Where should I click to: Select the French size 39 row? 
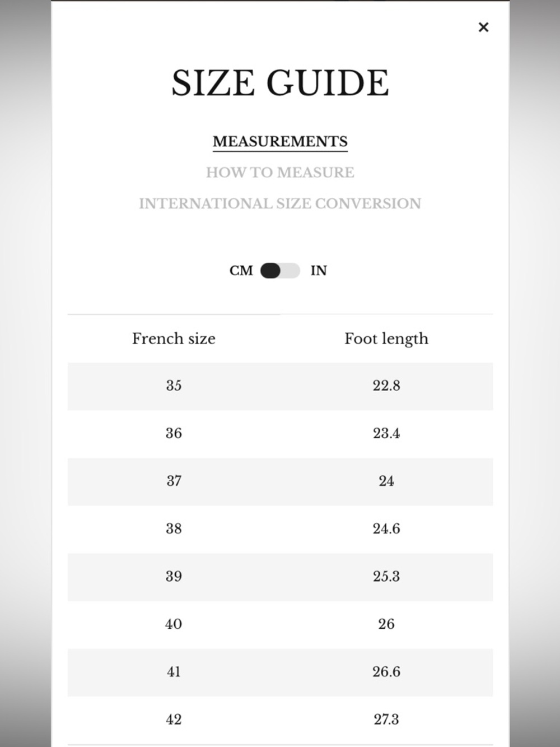[x=280, y=577]
